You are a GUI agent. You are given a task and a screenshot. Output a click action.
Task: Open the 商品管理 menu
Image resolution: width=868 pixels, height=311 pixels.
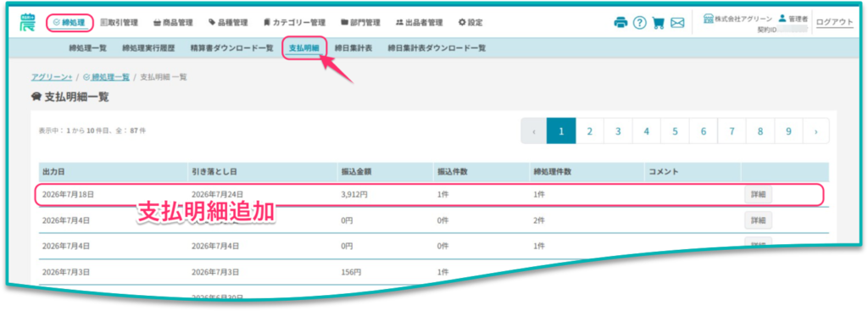[x=173, y=23]
